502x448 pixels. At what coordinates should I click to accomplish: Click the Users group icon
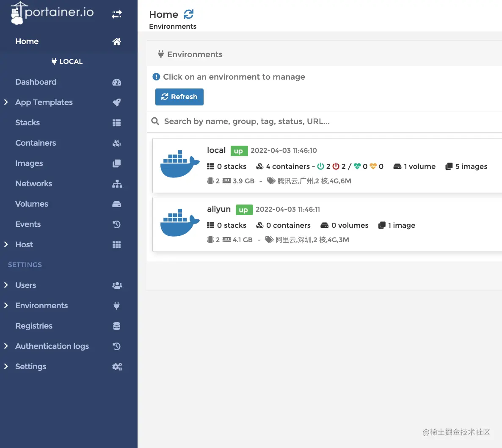pos(117,285)
